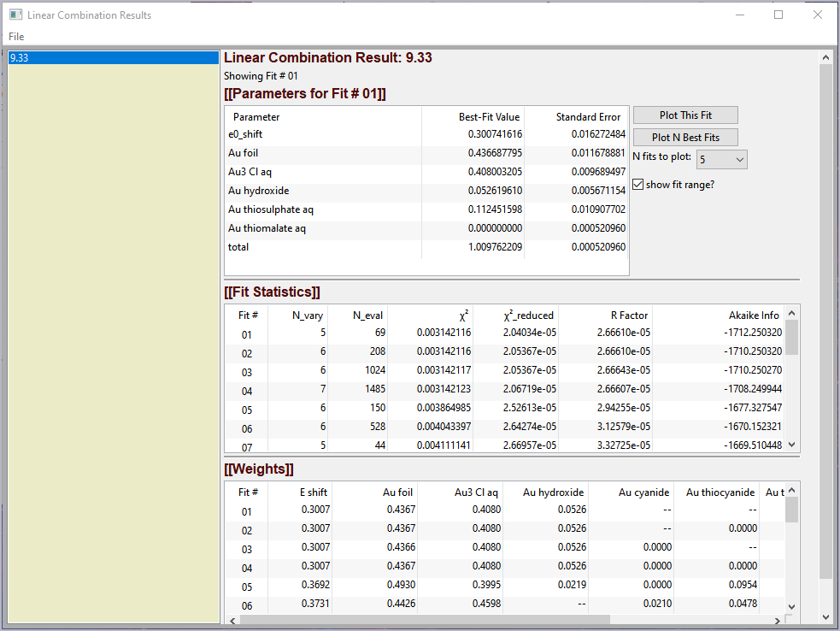Screen dimensions: 840x631
Task: Click the Standard Error column header
Action: coord(588,117)
